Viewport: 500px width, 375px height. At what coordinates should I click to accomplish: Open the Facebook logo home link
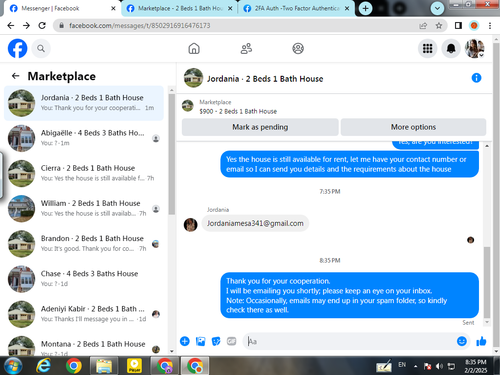17,49
